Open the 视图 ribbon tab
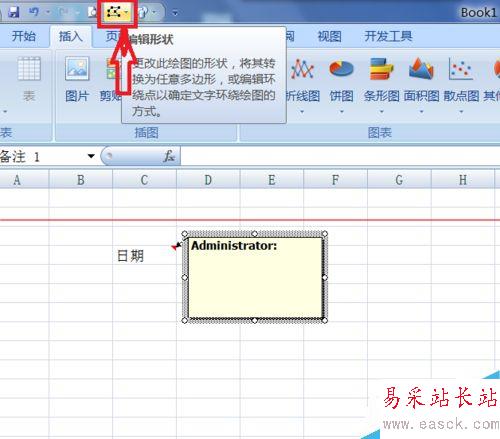Screen dimensions: 500x439 [x=329, y=36]
